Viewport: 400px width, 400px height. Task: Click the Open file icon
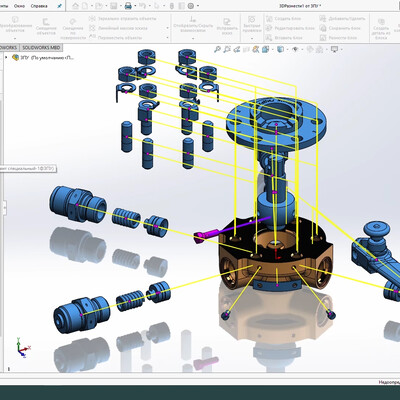click(x=99, y=6)
